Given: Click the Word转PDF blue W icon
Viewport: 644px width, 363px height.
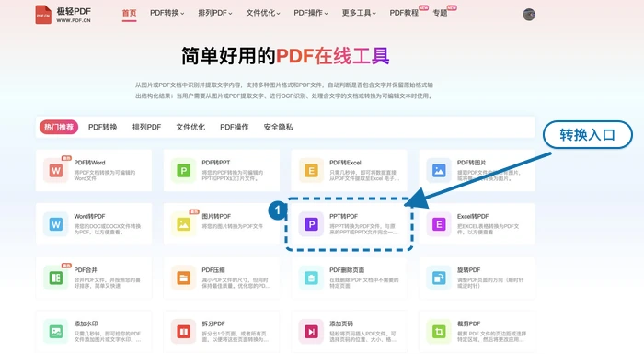Looking at the screenshot, I should 56,224.
